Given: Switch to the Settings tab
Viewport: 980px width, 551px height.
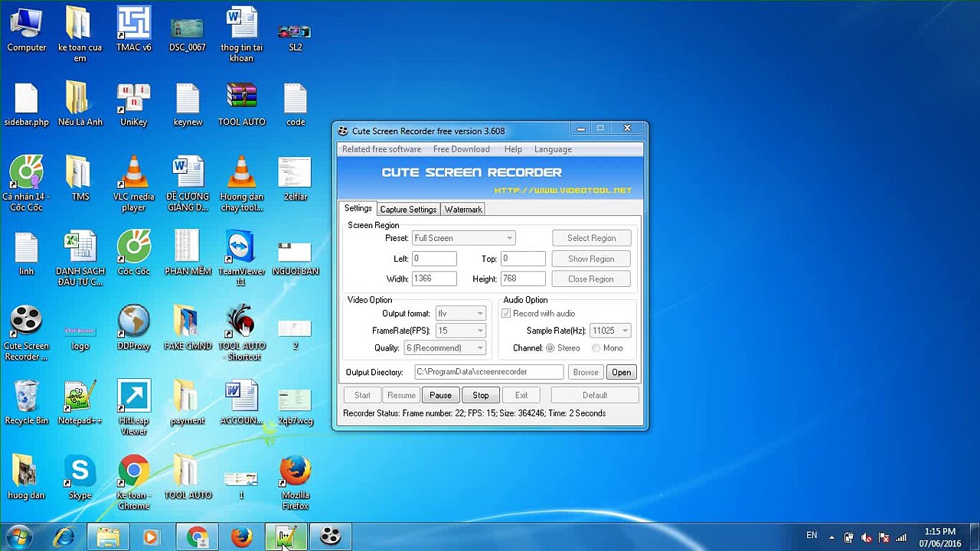Looking at the screenshot, I should tap(358, 208).
